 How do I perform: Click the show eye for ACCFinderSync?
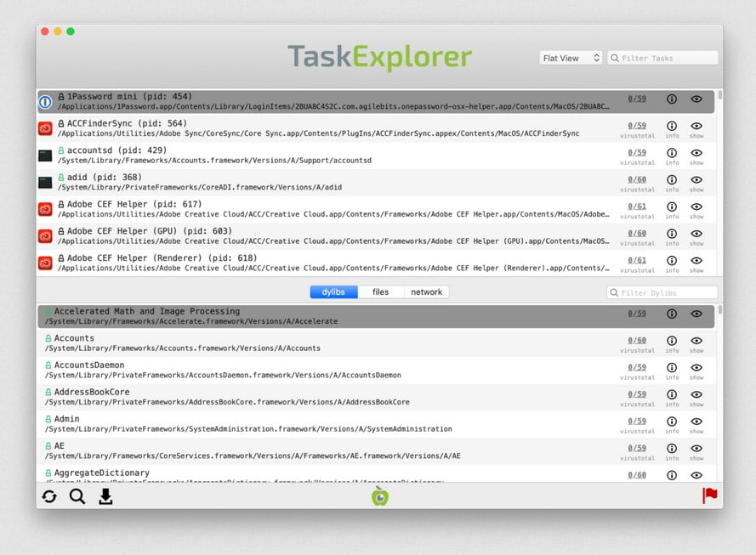(696, 126)
